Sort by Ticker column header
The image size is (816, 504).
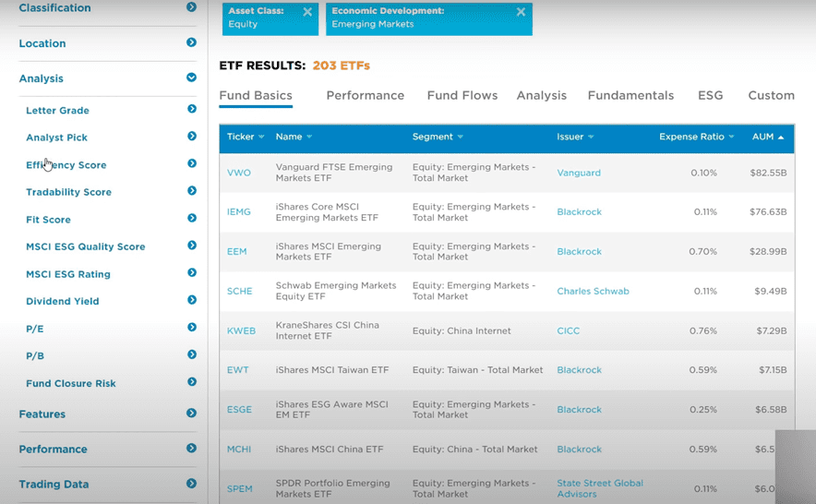point(245,137)
